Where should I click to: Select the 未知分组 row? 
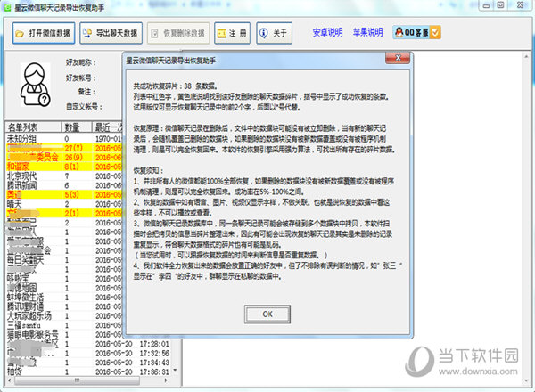pos(65,139)
